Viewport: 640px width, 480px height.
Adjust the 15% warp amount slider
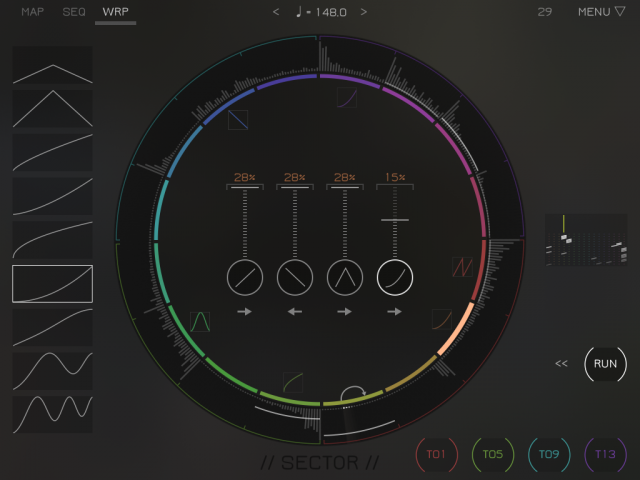(395, 219)
